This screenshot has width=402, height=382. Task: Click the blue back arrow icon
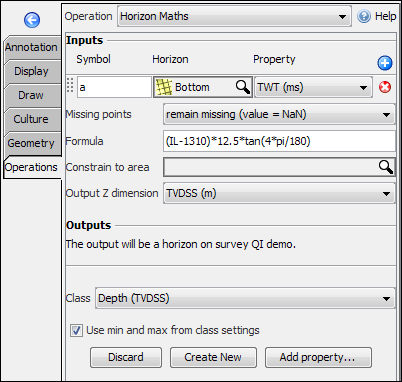tap(32, 20)
